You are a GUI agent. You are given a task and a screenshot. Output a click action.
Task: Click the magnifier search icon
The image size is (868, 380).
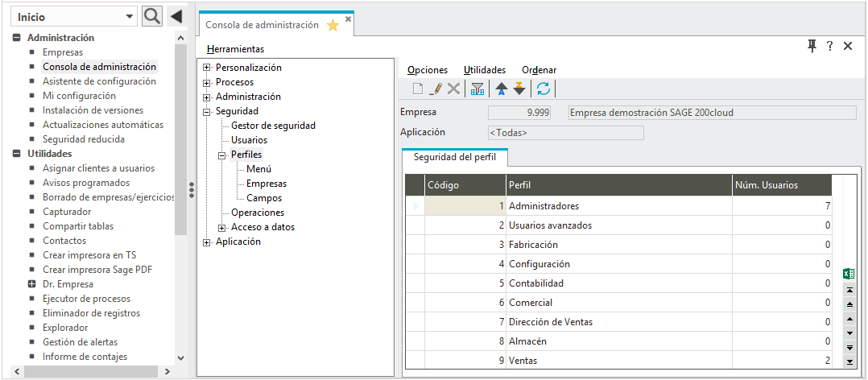tap(151, 17)
